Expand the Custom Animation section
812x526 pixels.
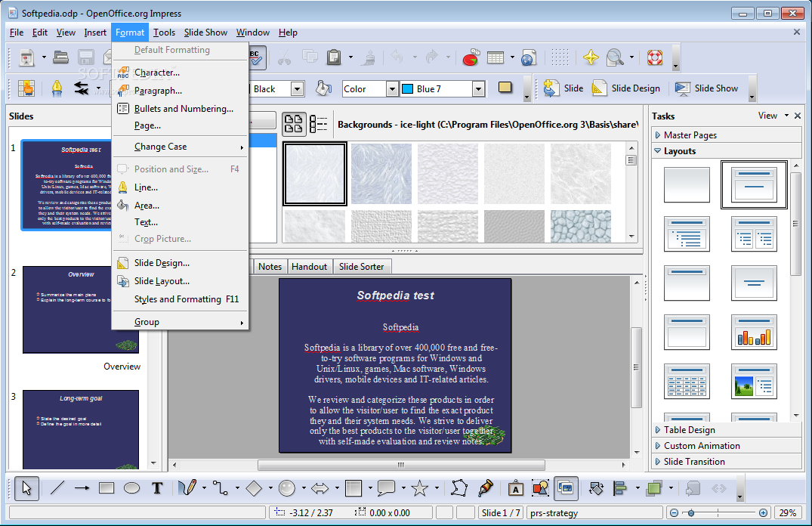tap(727, 446)
